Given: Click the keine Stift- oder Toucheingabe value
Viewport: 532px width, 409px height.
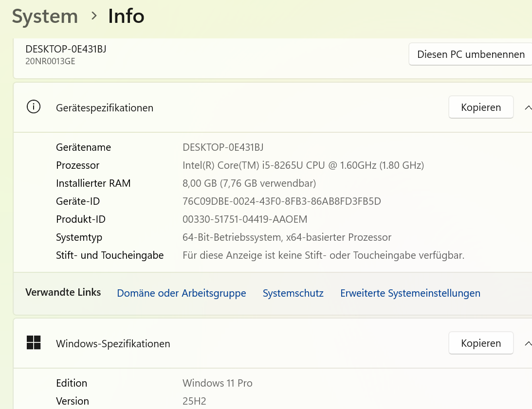Looking at the screenshot, I should pyautogui.click(x=323, y=255).
